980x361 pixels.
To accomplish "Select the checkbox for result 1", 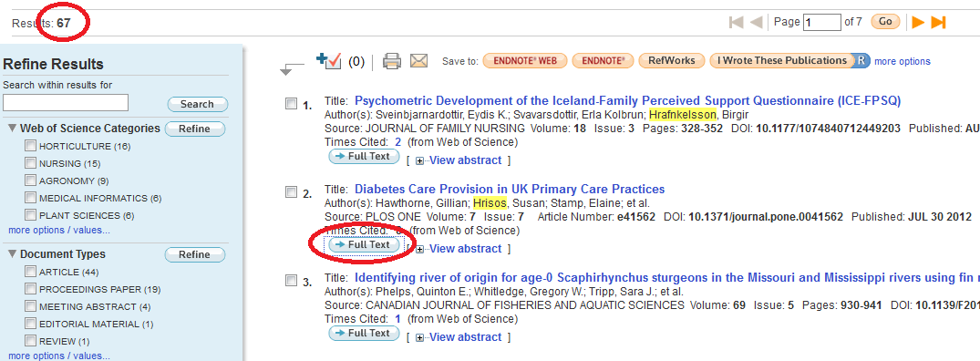I will point(291,104).
